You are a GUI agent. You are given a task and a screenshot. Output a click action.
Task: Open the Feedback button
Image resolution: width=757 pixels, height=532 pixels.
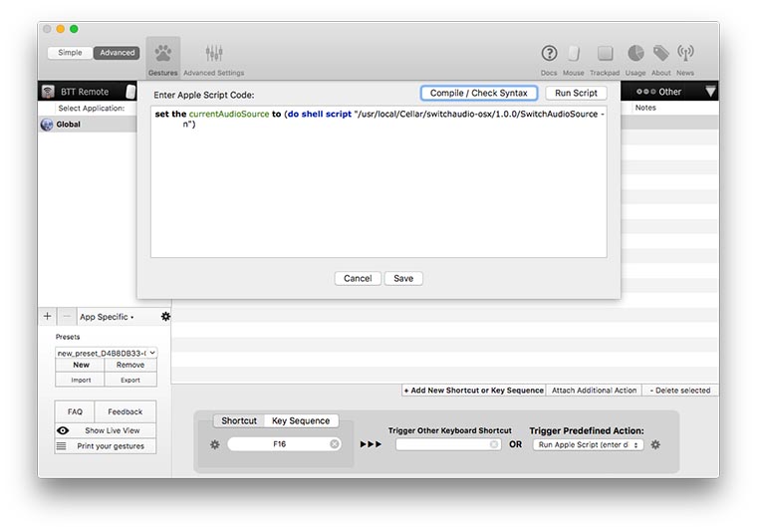[126, 411]
